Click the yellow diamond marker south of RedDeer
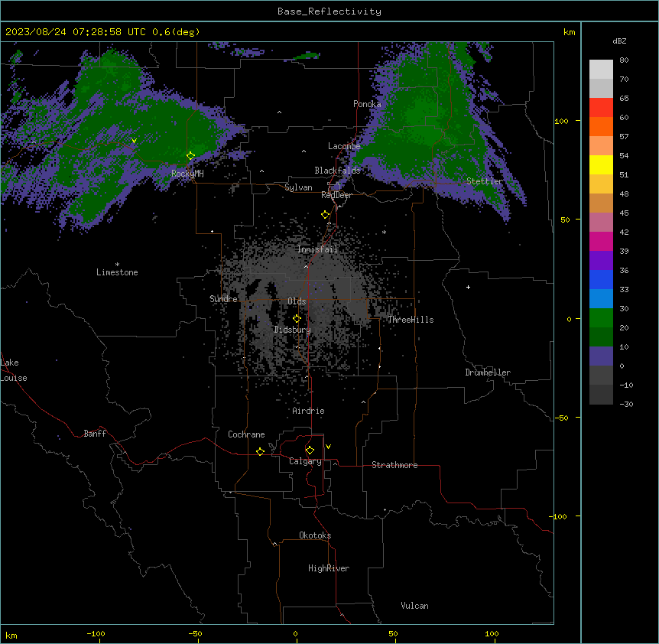Screen dimensions: 659x644 coord(326,215)
